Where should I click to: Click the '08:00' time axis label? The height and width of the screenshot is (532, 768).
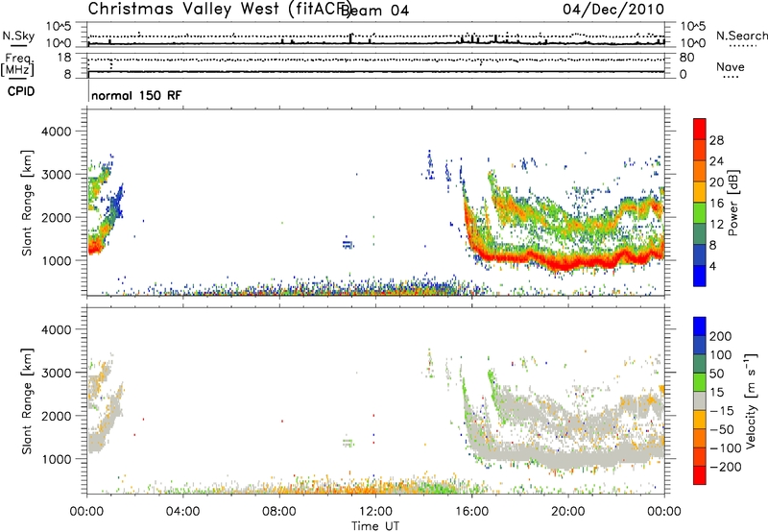pyautogui.click(x=279, y=512)
